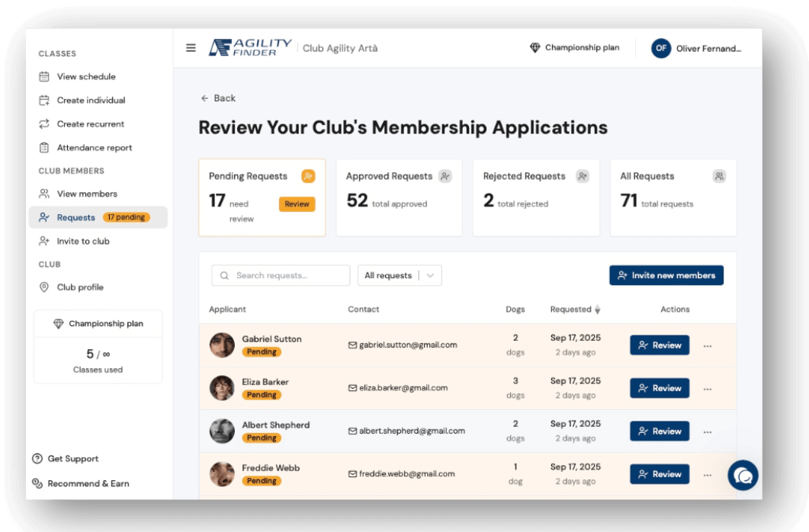
Task: Select Requests in the sidebar
Action: click(98, 217)
